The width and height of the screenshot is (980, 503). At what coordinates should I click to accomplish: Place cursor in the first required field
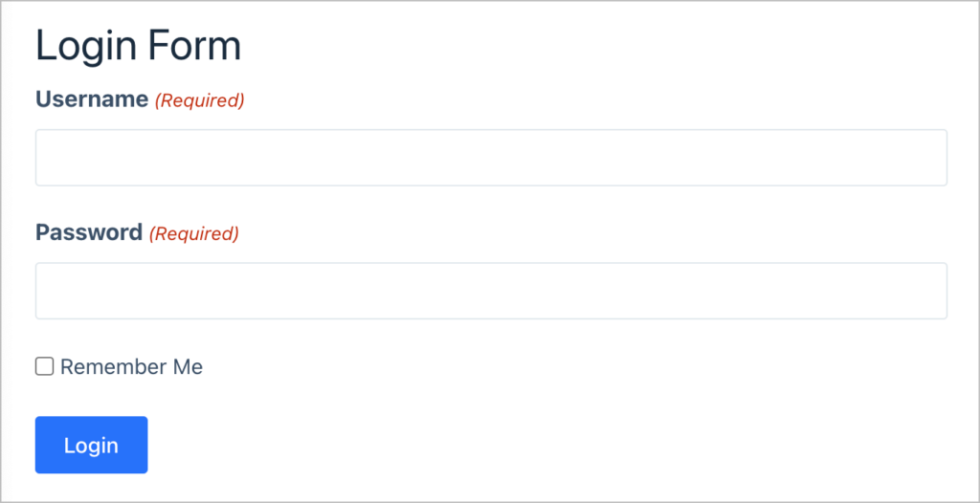point(491,158)
